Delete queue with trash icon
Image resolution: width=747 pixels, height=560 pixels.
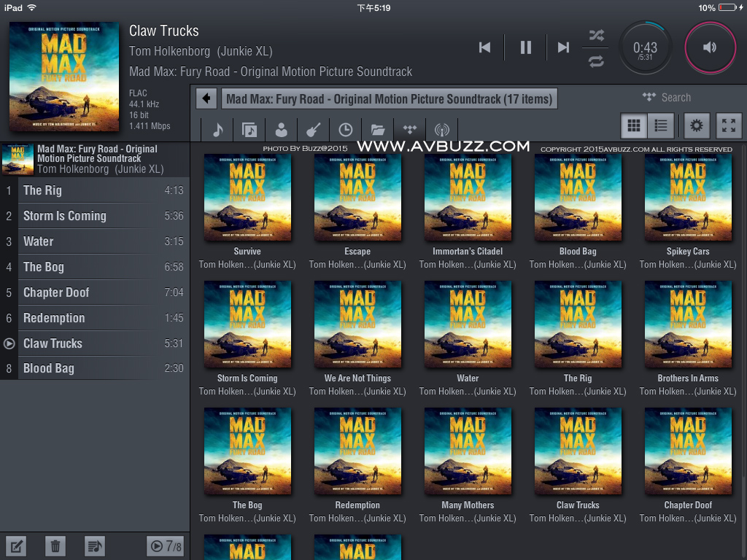55,546
